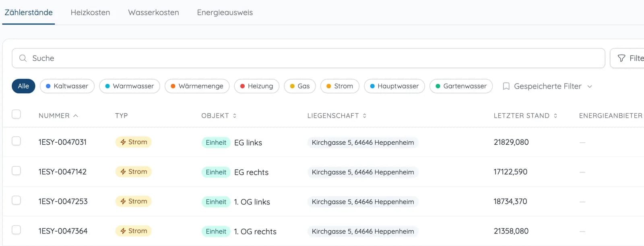
Task: Filter by Kaltwasser meters
Action: [x=67, y=86]
